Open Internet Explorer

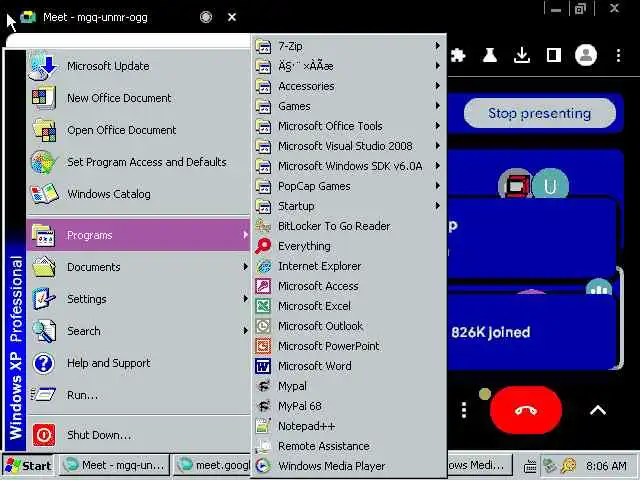(349, 266)
